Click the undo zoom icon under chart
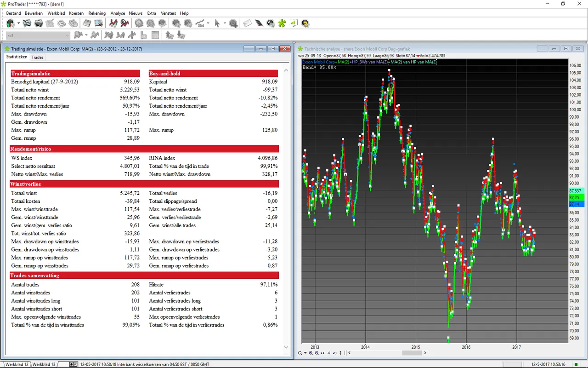The image size is (588, 368). 334,353
